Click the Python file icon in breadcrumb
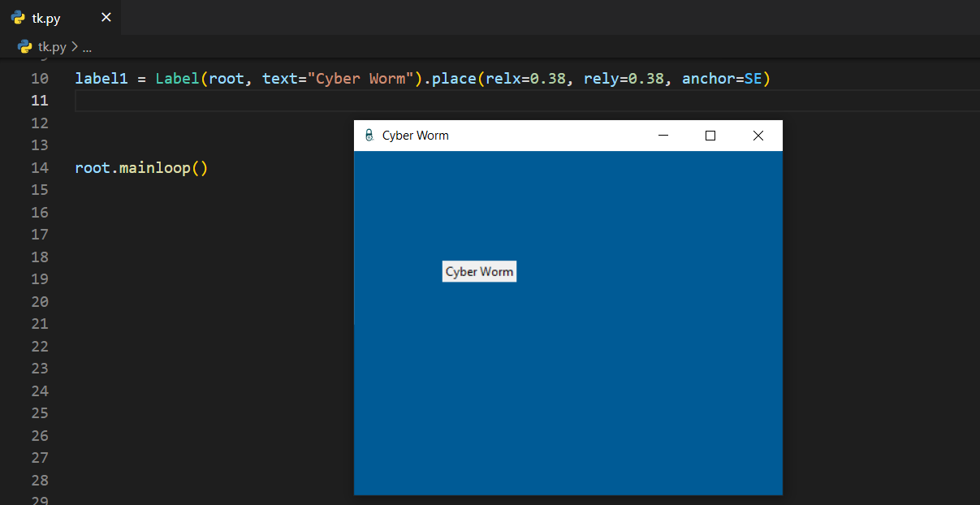The image size is (980, 505). [x=25, y=47]
